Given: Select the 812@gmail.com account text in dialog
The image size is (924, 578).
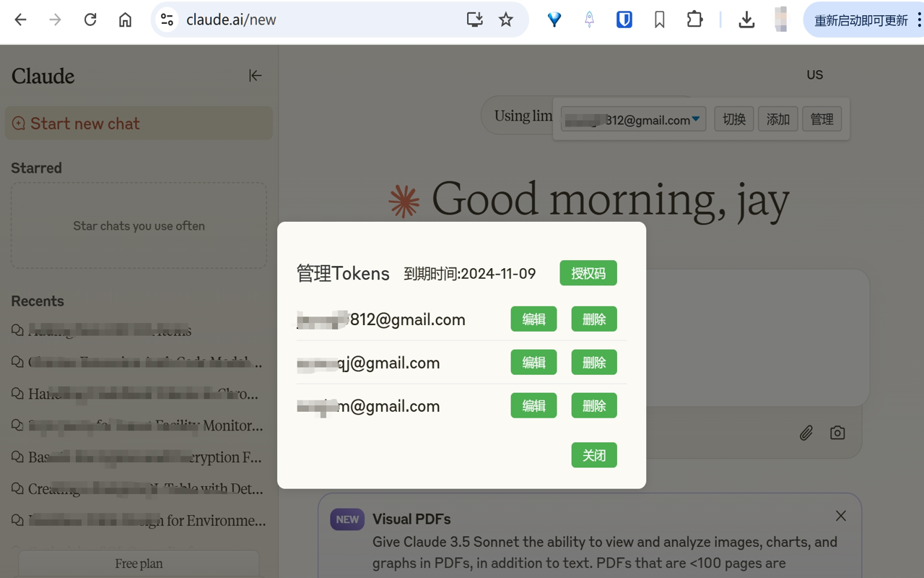Looking at the screenshot, I should pyautogui.click(x=381, y=319).
